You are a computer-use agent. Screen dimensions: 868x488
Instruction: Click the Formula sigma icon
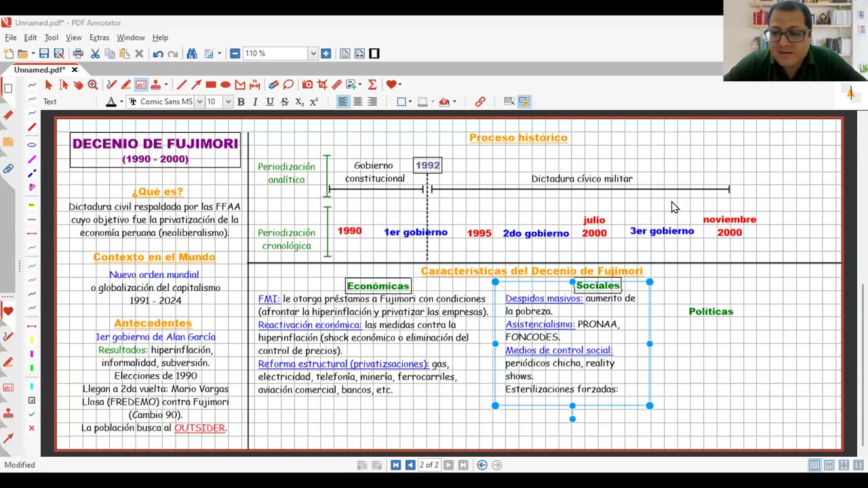point(372,85)
